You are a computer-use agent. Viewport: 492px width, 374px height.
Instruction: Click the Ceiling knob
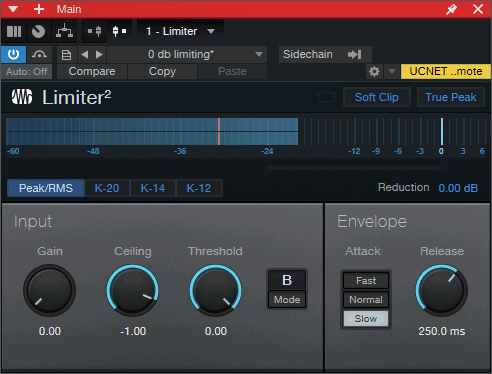pos(133,290)
